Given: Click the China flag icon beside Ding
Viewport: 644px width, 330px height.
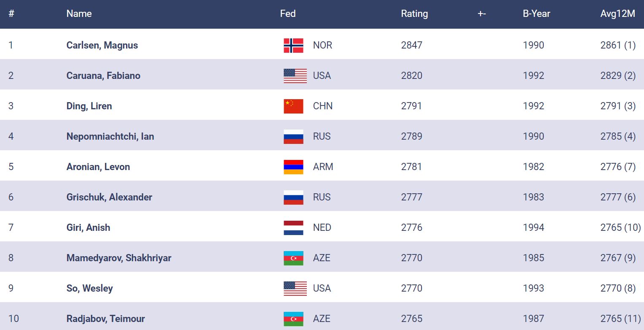Looking at the screenshot, I should 293,106.
